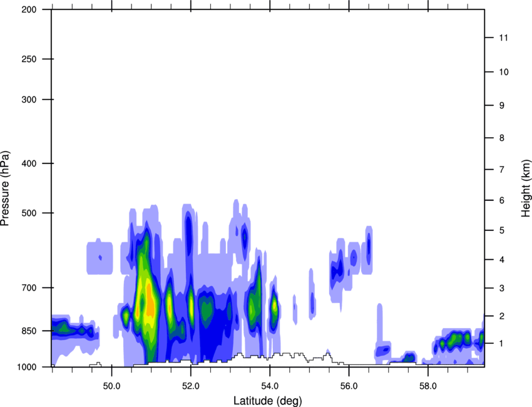This screenshot has height=407, width=532.
Task: Click the 7 km height label
Action: pyautogui.click(x=502, y=170)
